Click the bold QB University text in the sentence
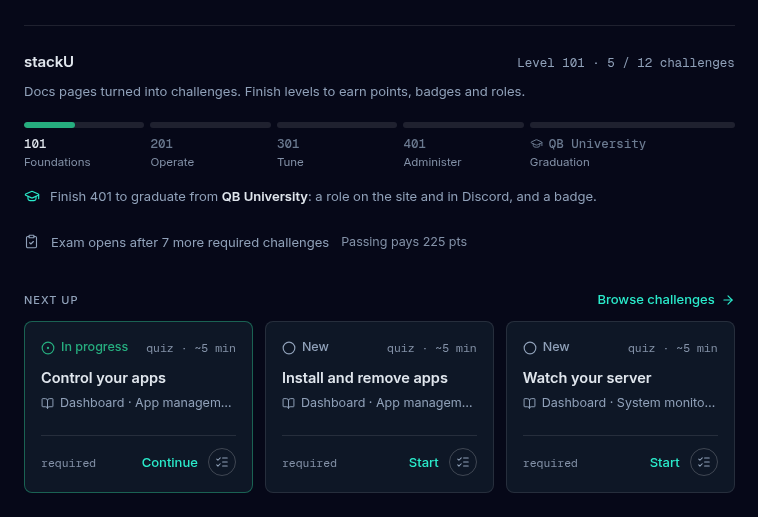Viewport: 758px width, 517px height. 264,196
